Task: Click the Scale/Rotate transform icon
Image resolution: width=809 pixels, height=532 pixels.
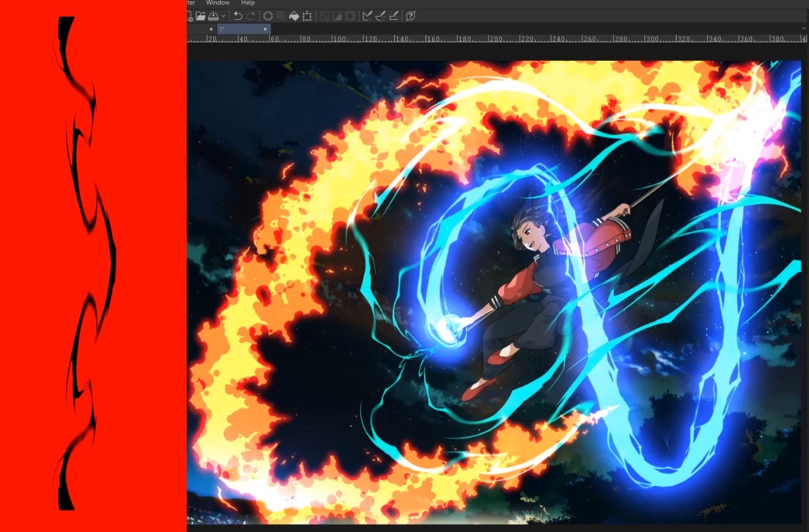Action: point(307,16)
